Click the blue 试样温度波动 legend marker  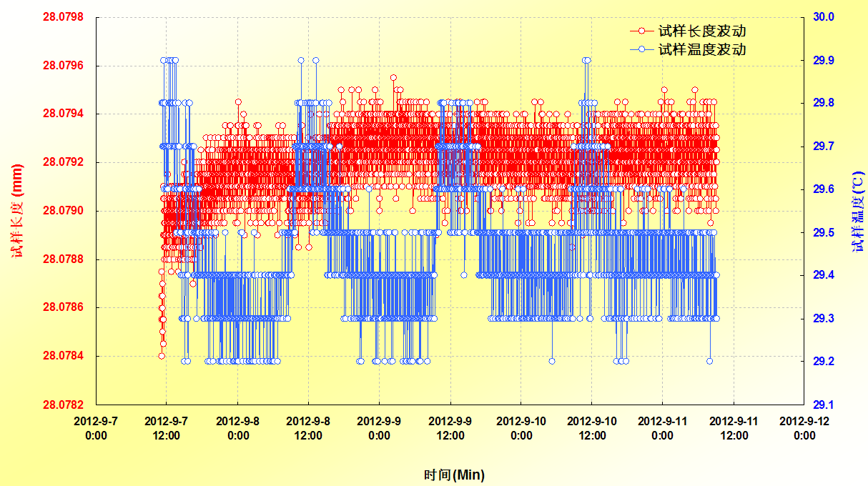coord(641,49)
